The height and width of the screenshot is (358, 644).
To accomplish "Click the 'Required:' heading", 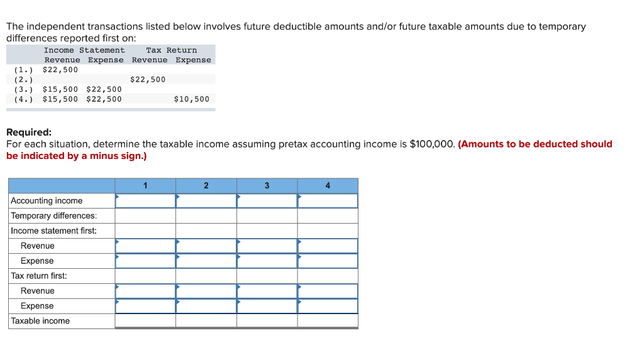I will (x=29, y=133).
